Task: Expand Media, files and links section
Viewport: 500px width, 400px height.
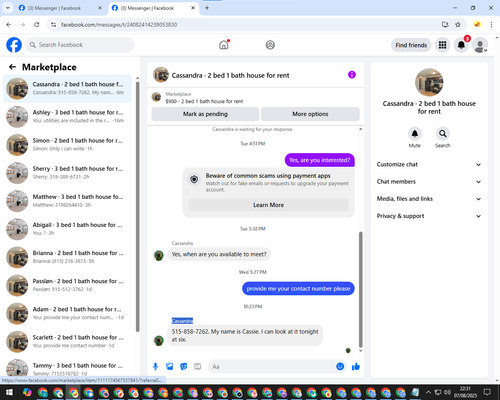Action: pos(429,199)
